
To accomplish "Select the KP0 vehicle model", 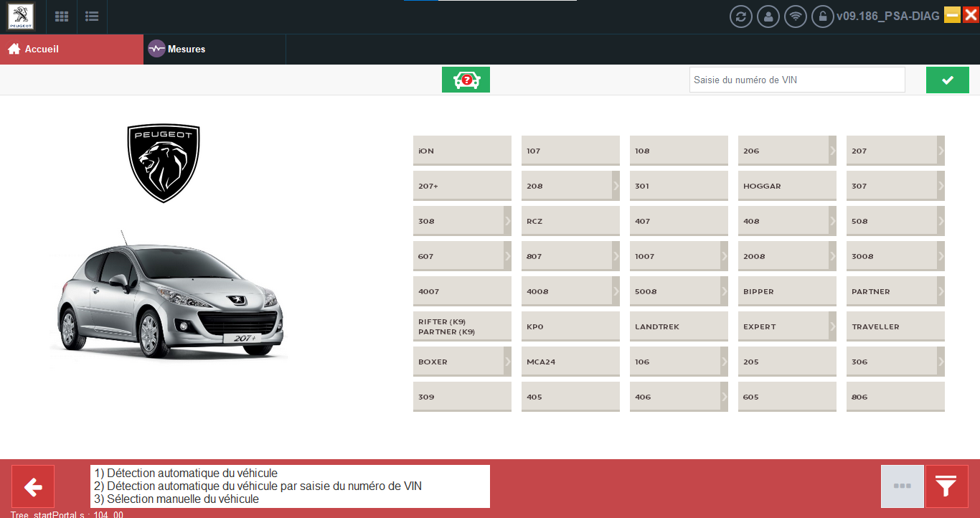I will (x=570, y=326).
